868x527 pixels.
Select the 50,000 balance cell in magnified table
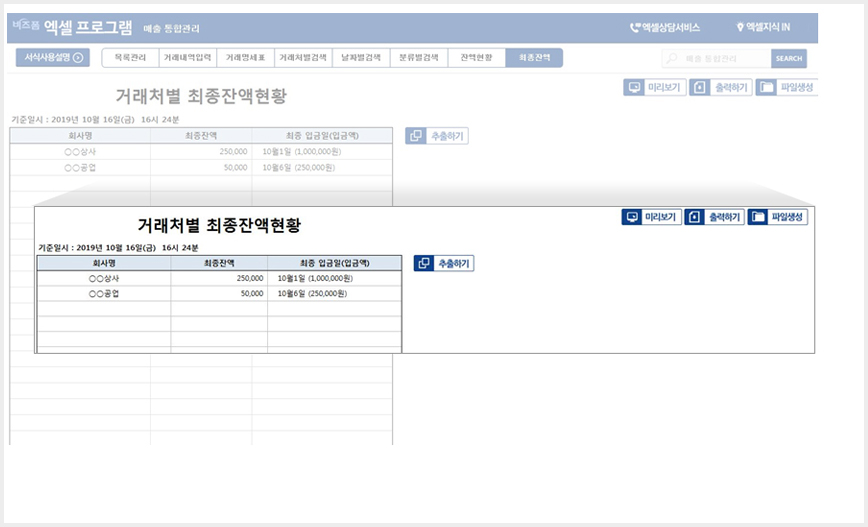tap(219, 293)
